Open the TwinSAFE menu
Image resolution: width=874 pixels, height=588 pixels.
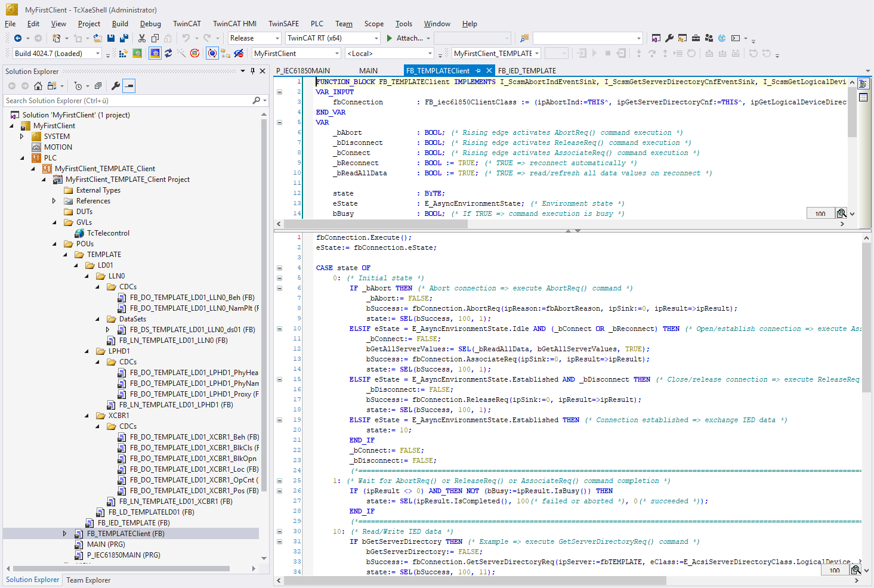coord(283,24)
